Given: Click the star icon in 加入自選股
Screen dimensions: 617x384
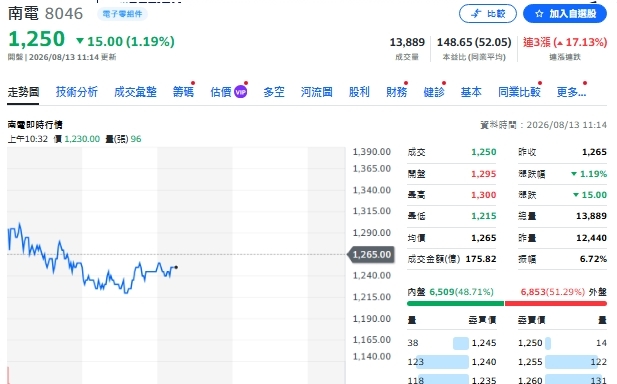Looking at the screenshot, I should pos(539,14).
